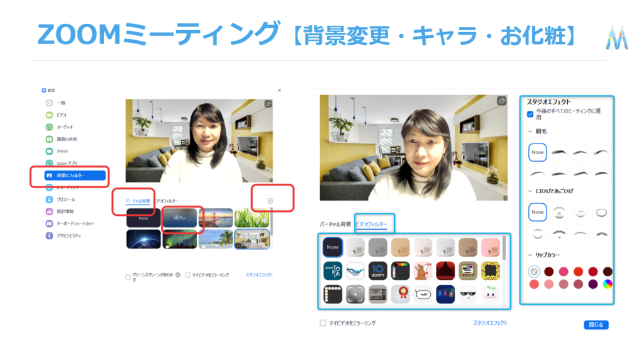
Task: Choose None virtual background tile
Action: tap(143, 218)
